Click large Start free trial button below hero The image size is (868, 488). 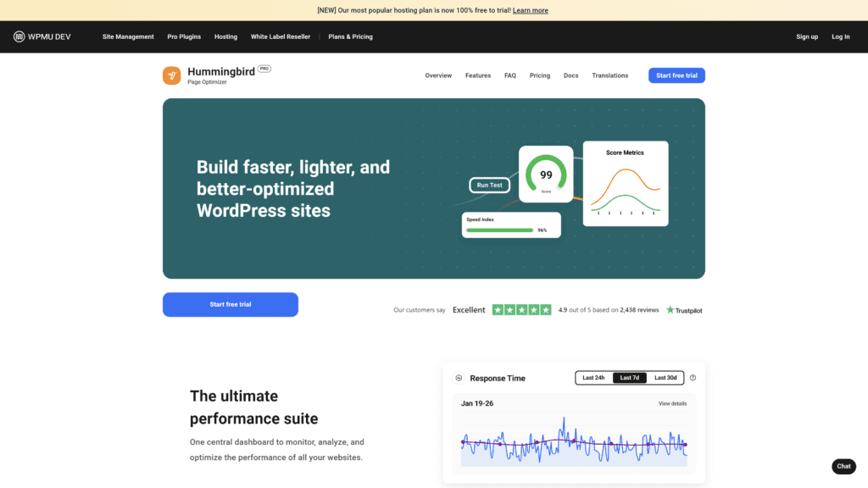pos(231,304)
